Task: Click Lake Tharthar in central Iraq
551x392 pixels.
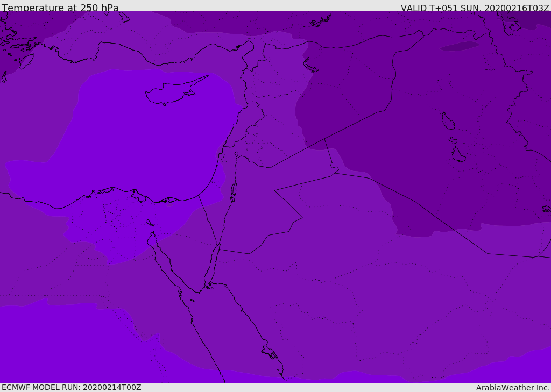Action: click(x=448, y=121)
